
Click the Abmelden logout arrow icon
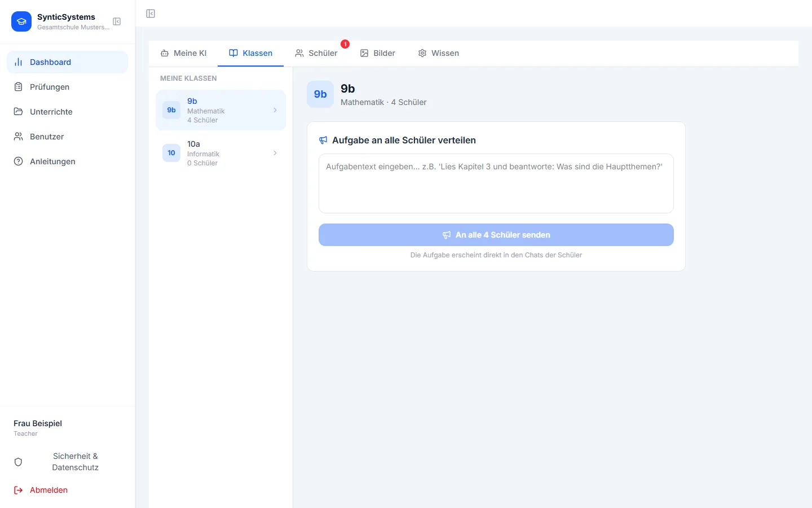click(x=19, y=490)
